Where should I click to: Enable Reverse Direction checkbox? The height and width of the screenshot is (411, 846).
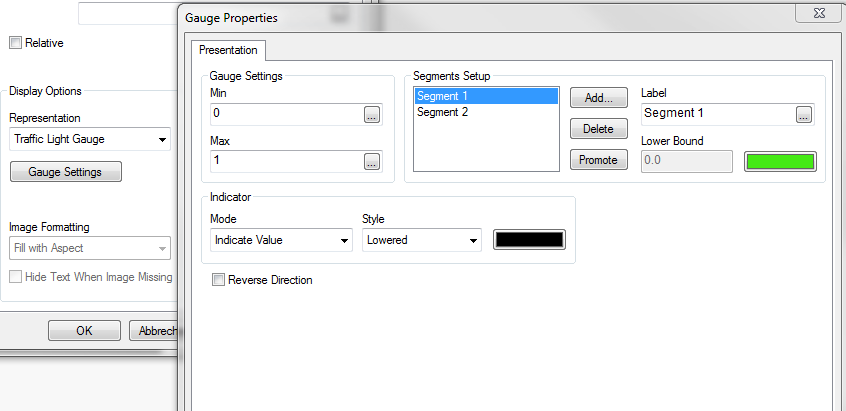[219, 281]
